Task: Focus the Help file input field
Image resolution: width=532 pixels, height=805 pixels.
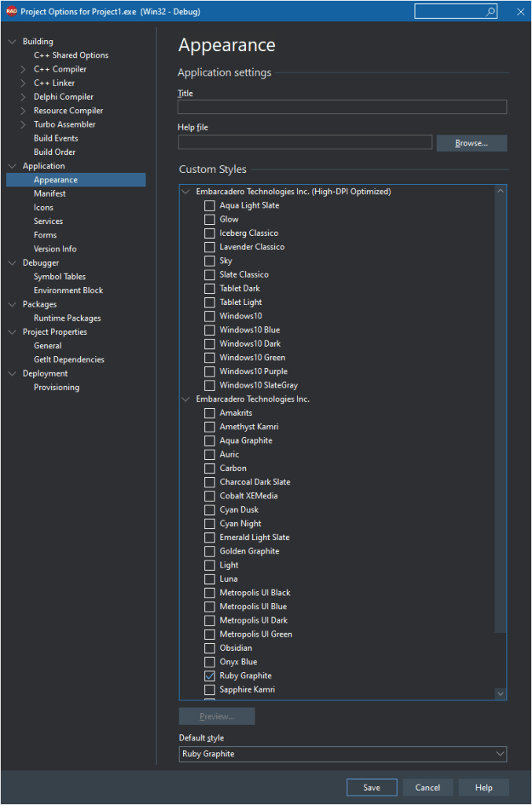Action: [305, 142]
